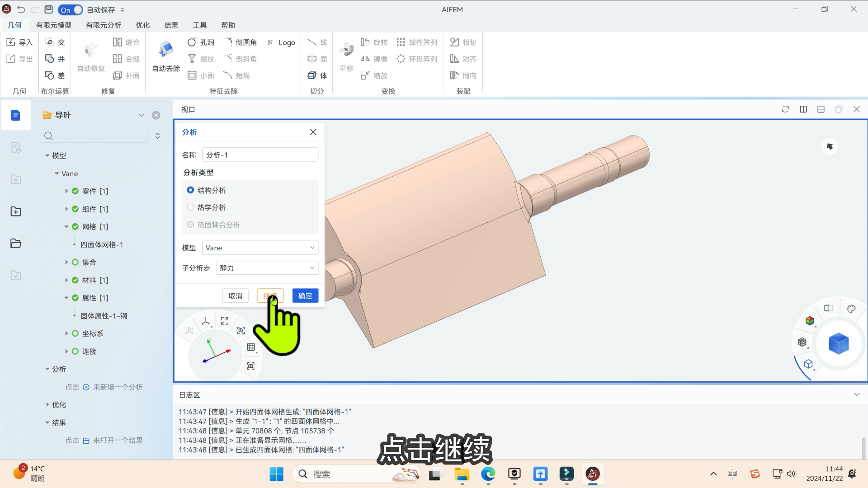
Task: Click the 缝合 (sew) repair icon
Action: [x=118, y=42]
